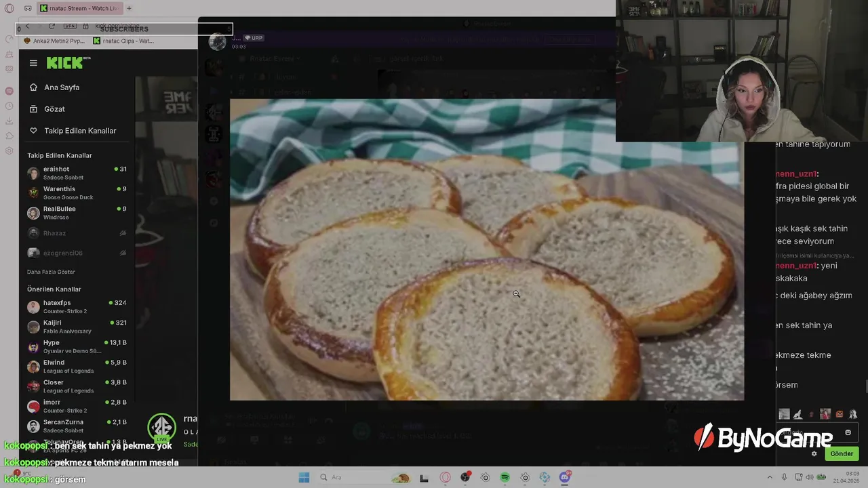This screenshot has width=868, height=488.
Task: Open Windows Start menu
Action: (x=304, y=477)
